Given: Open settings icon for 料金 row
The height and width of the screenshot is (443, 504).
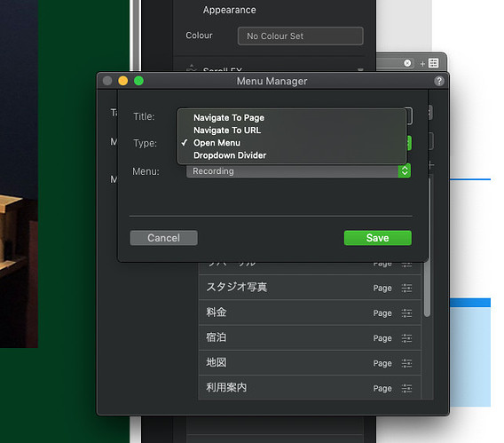Looking at the screenshot, I should (406, 313).
